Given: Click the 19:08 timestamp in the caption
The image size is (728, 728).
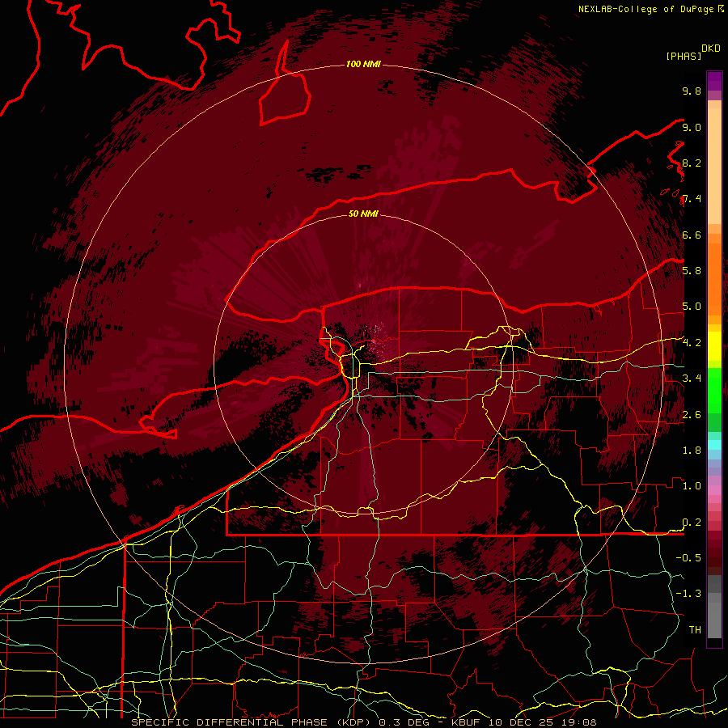Looking at the screenshot, I should click(x=579, y=722).
